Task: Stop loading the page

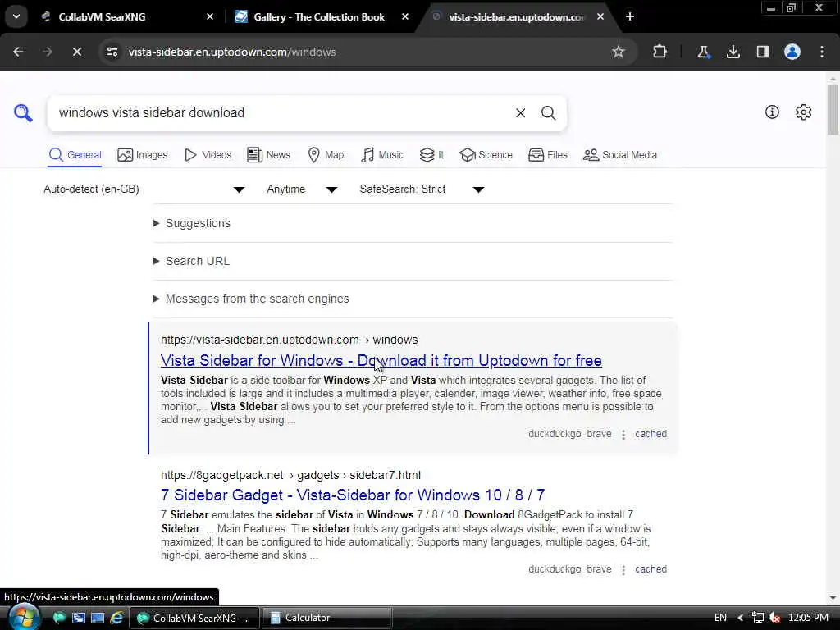Action: (x=77, y=52)
